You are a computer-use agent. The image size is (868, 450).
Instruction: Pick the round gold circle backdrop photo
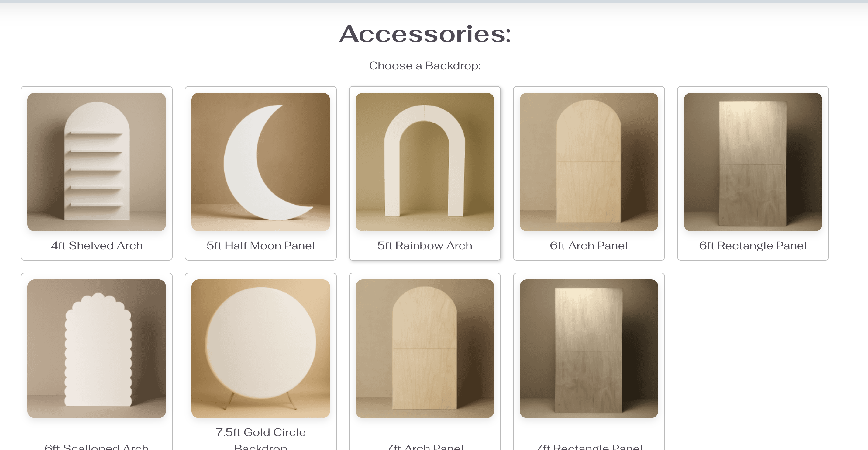pyautogui.click(x=260, y=348)
